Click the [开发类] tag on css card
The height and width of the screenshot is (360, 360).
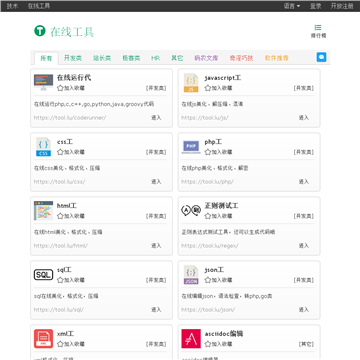156,152
